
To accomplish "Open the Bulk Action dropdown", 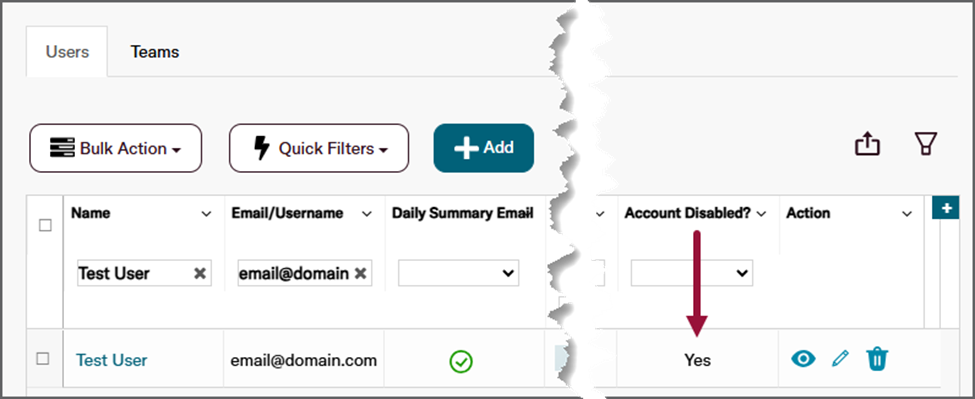I will (116, 148).
